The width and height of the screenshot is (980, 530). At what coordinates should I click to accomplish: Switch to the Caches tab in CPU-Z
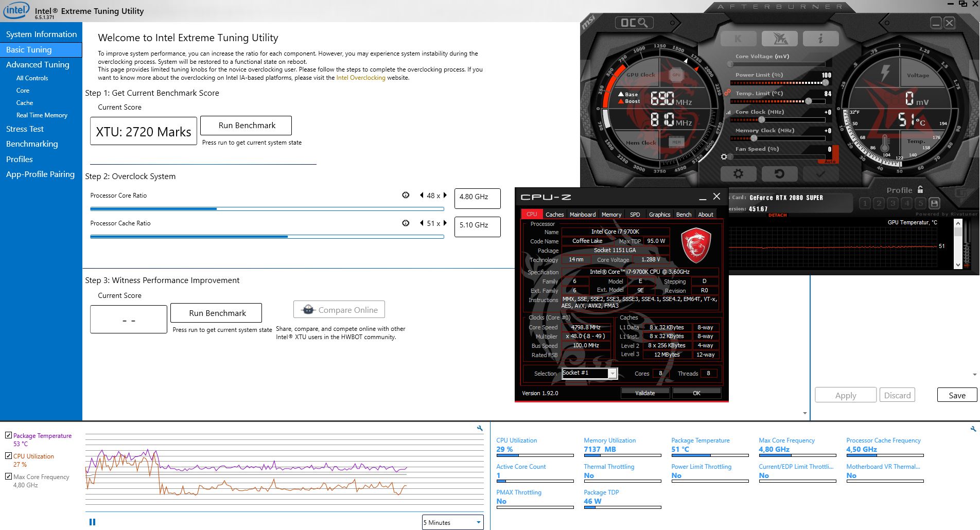(554, 214)
